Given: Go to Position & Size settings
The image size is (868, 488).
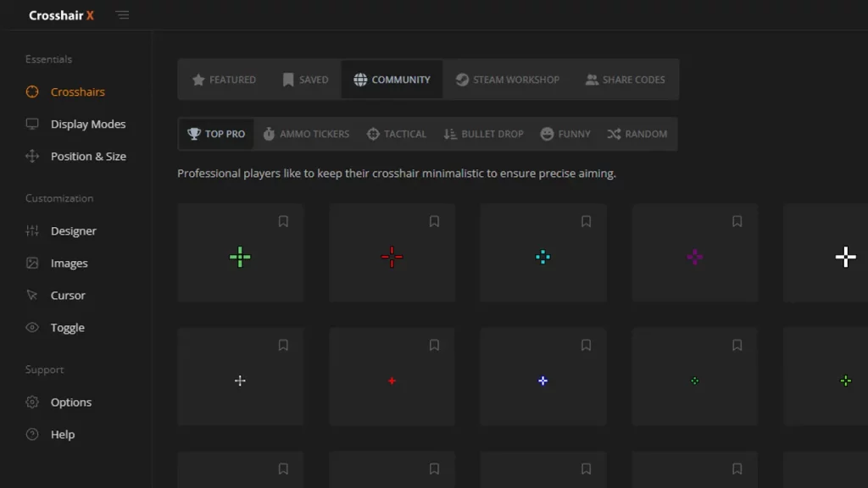Looking at the screenshot, I should (75, 157).
